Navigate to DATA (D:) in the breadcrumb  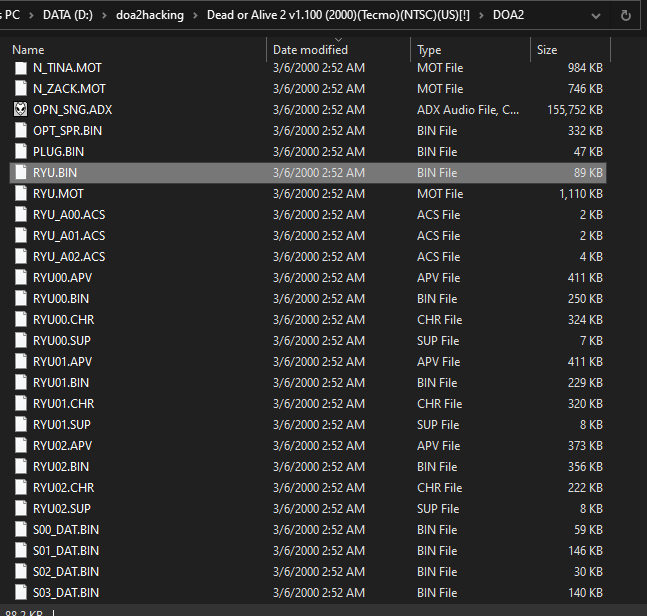click(56, 15)
